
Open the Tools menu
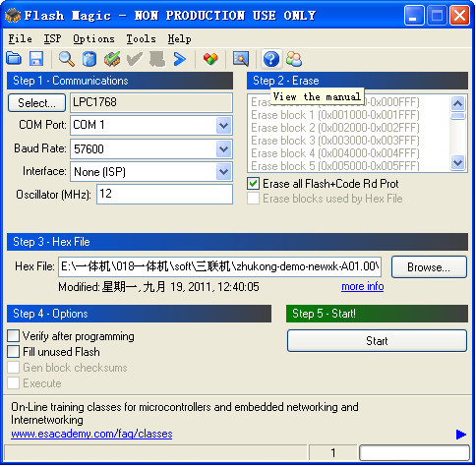pos(141,38)
